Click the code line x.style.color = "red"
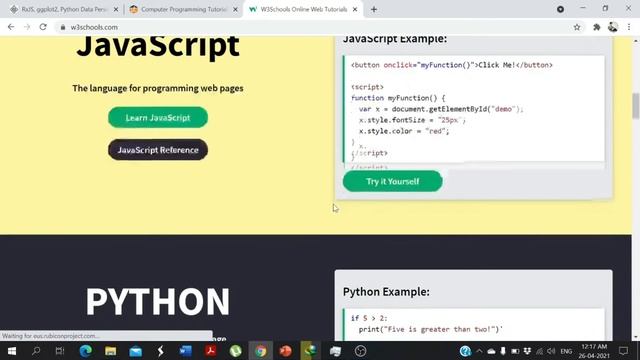640x360 pixels. click(404, 131)
